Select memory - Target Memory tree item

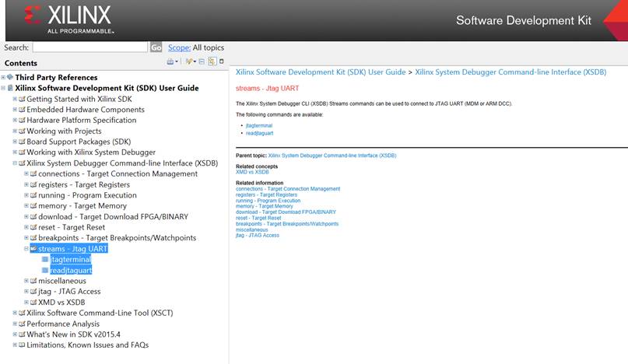coord(84,206)
